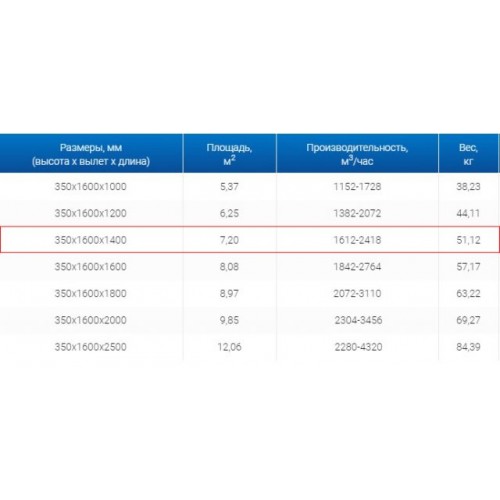Click the Размеры, мм column header
This screenshot has width=500, height=500.
tap(91, 154)
